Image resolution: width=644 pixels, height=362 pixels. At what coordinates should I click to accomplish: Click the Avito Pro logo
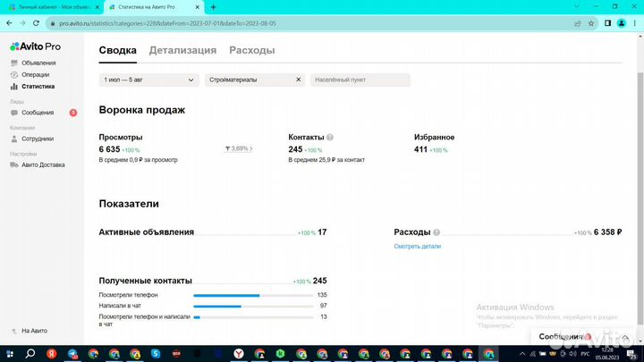pos(35,46)
